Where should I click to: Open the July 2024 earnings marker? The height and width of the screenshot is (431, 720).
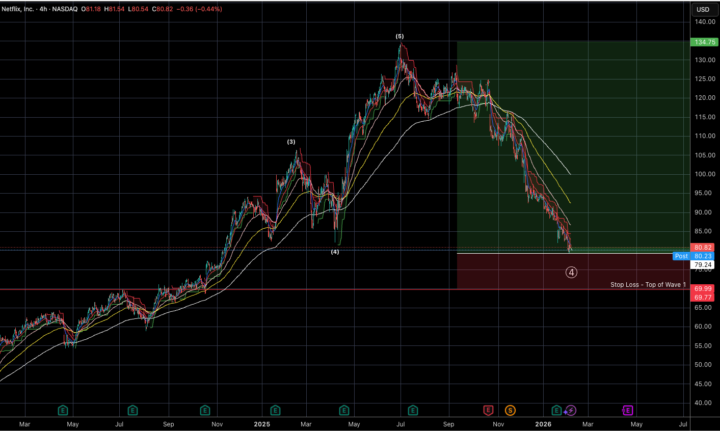(132, 410)
